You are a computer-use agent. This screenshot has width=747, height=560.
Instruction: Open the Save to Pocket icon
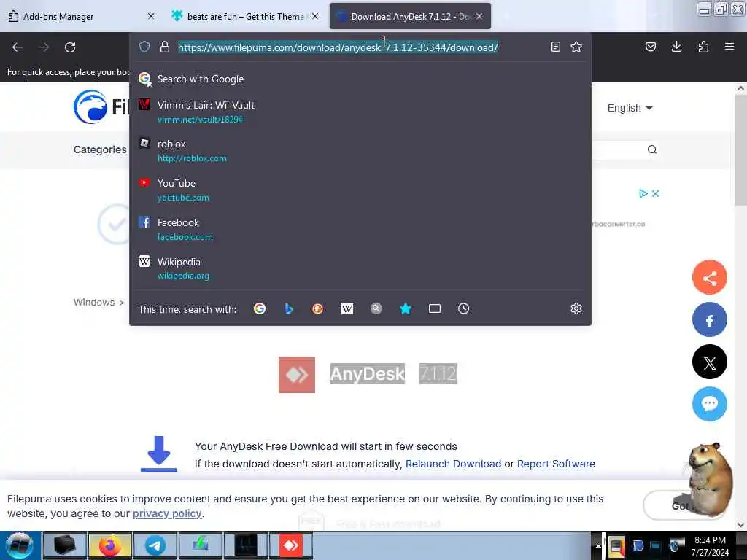coord(651,47)
